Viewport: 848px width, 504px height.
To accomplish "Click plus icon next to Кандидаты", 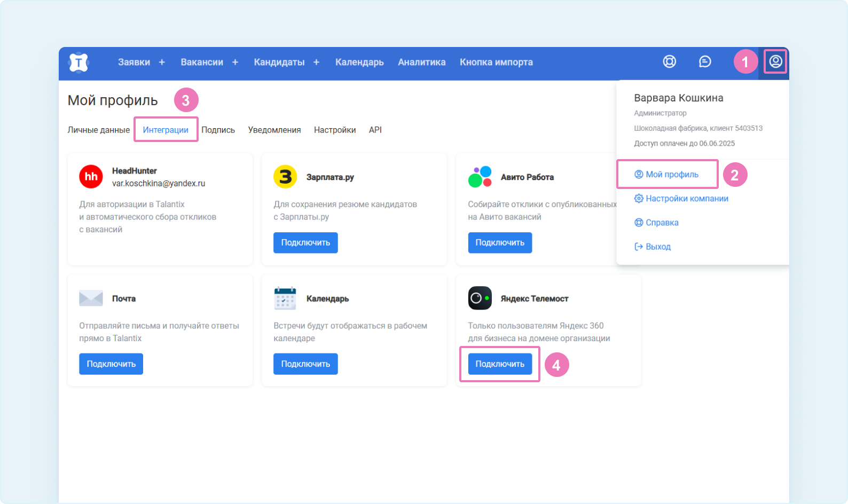I will tap(316, 62).
